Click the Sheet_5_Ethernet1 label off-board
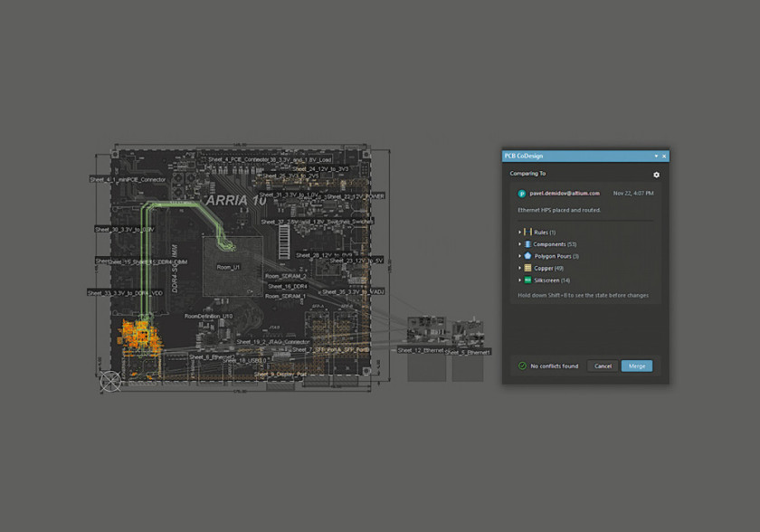Image resolution: width=760 pixels, height=532 pixels. point(468,352)
